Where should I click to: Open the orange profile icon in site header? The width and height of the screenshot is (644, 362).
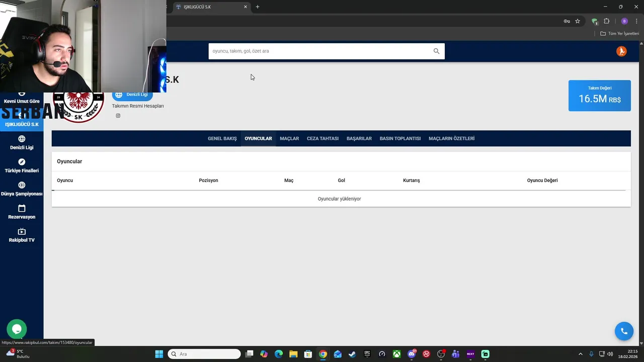click(621, 51)
